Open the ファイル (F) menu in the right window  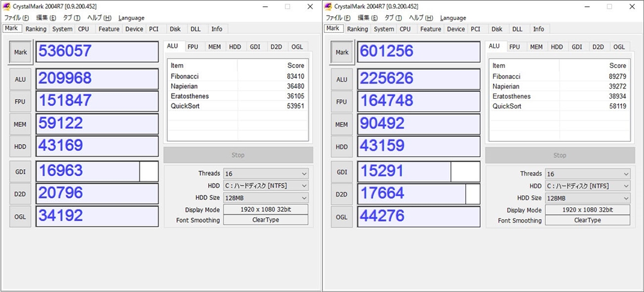[x=338, y=18]
